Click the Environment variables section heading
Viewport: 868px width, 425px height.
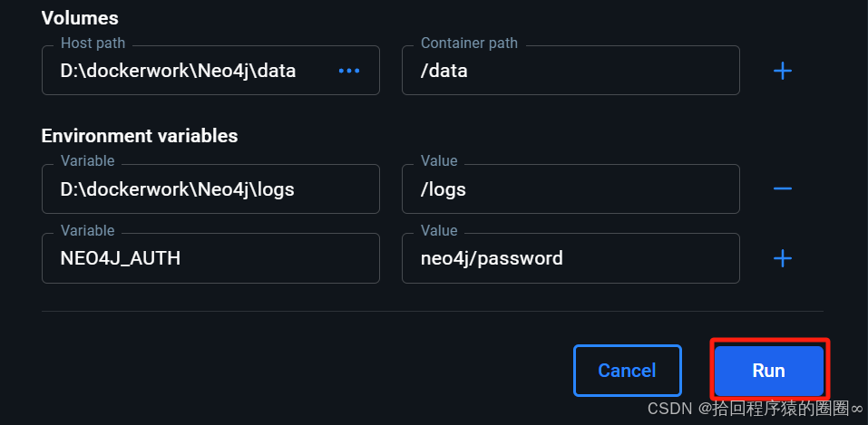(140, 136)
